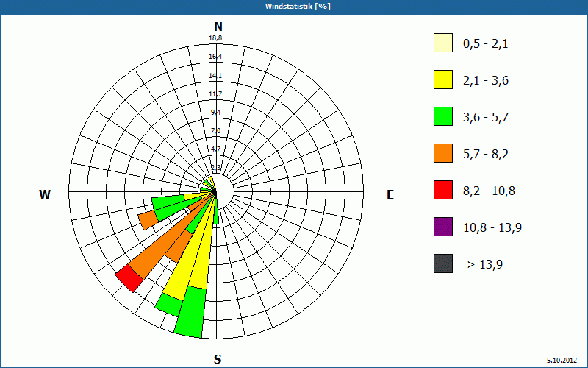Click the 16,4 radial axis value

215,57
